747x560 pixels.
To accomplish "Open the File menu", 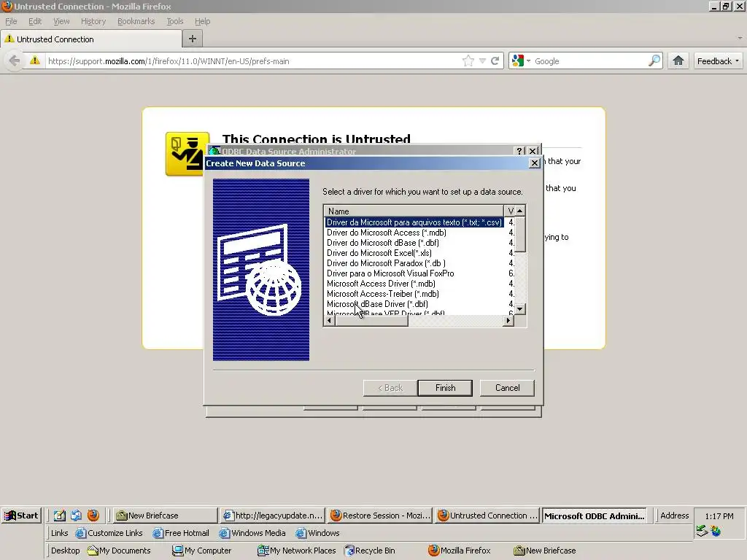I will pos(11,21).
